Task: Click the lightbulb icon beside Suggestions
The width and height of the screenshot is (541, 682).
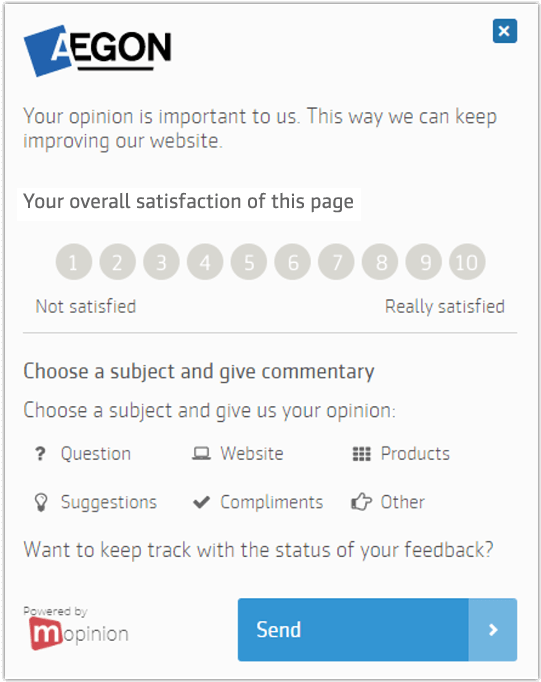Action: pyautogui.click(x=41, y=502)
